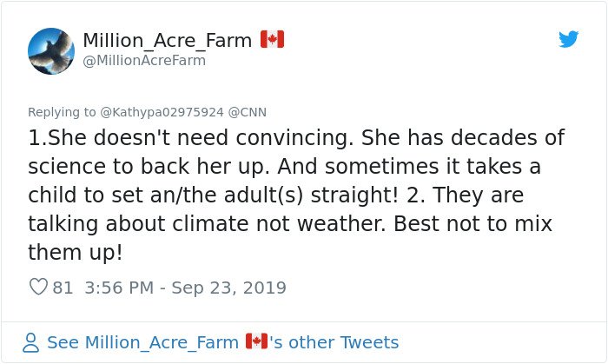The width and height of the screenshot is (608, 364).
Task: Open the @MillionAcreFarm handle link
Action: click(144, 60)
